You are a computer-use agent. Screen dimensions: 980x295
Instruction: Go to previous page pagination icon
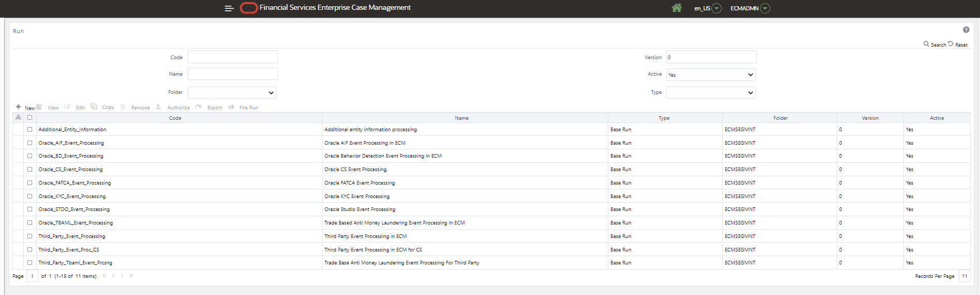[113, 276]
